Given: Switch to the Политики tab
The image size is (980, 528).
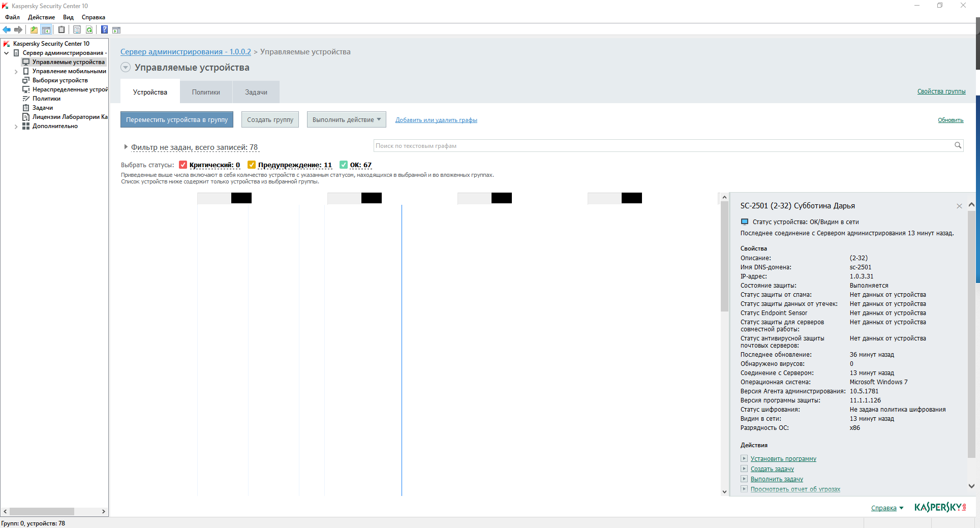Looking at the screenshot, I should (206, 92).
